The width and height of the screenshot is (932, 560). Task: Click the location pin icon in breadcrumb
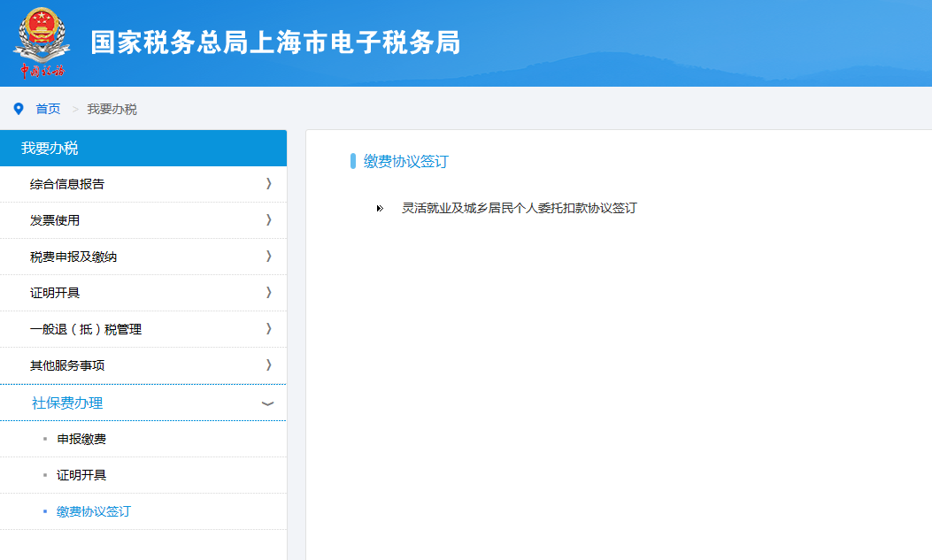click(x=19, y=109)
